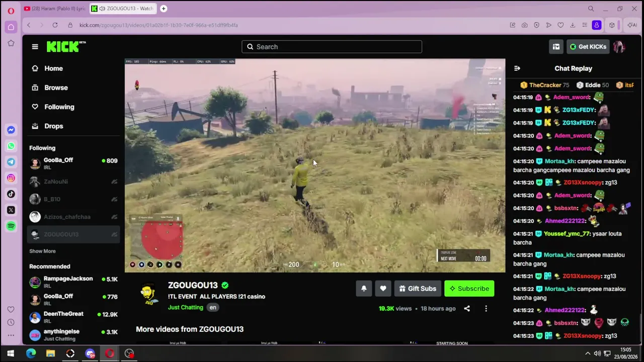Share this video with the share icon

(x=467, y=309)
